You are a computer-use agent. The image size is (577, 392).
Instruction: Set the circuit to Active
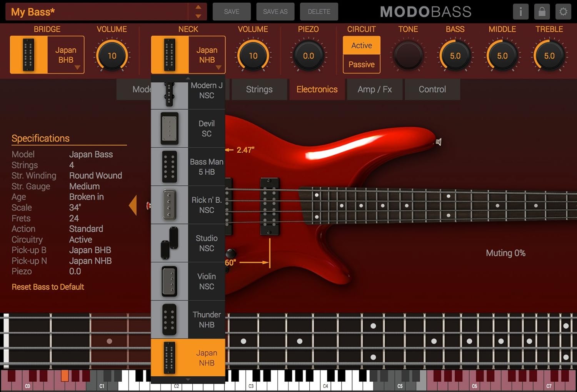click(x=361, y=45)
